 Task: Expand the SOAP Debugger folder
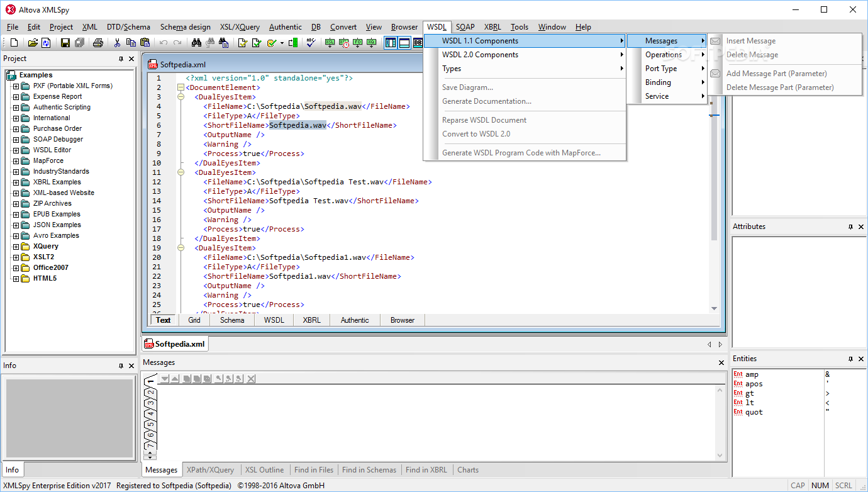(x=16, y=139)
